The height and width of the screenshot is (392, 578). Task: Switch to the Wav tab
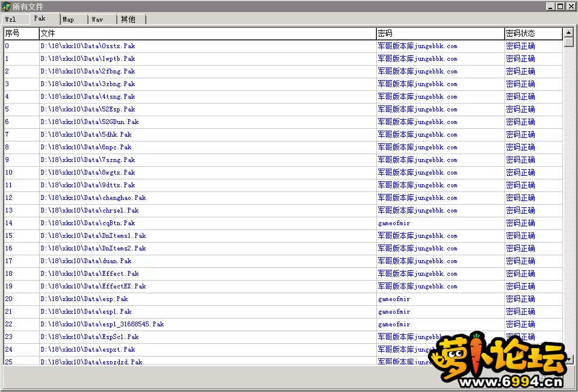point(102,19)
